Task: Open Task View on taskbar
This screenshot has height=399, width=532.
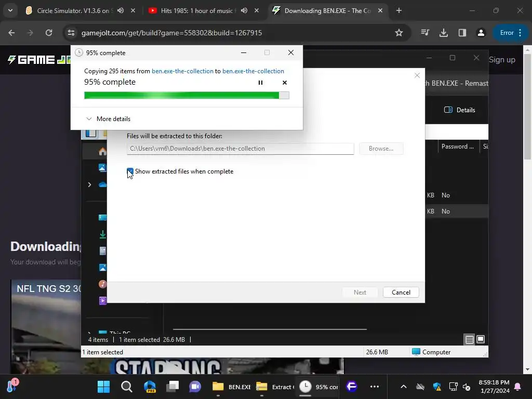Action: (x=172, y=387)
